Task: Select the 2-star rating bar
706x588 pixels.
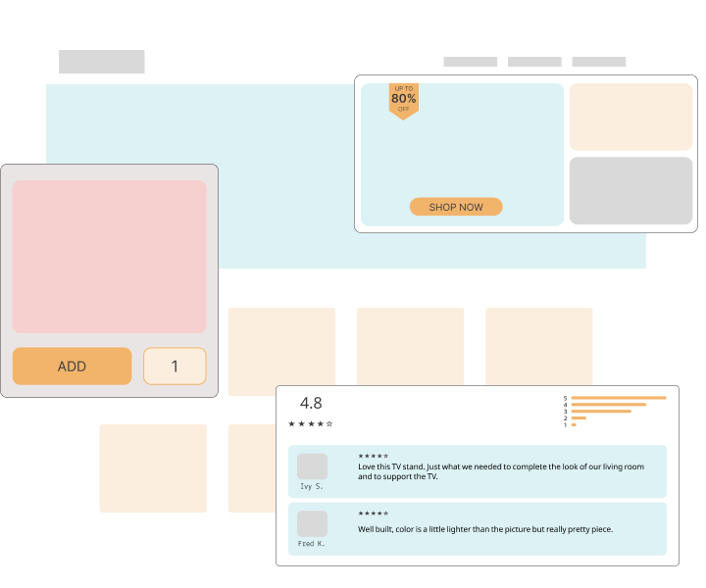Action: [579, 417]
